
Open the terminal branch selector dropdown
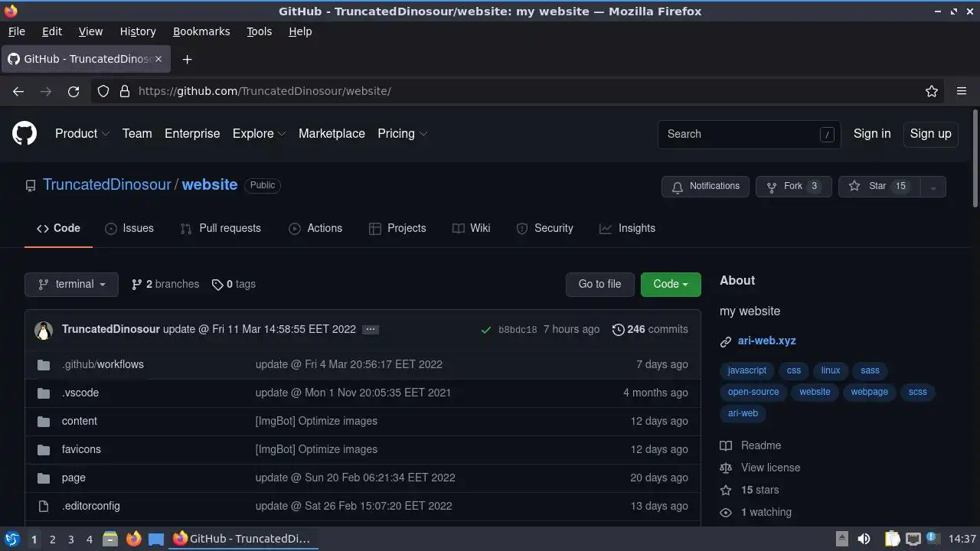click(x=71, y=284)
